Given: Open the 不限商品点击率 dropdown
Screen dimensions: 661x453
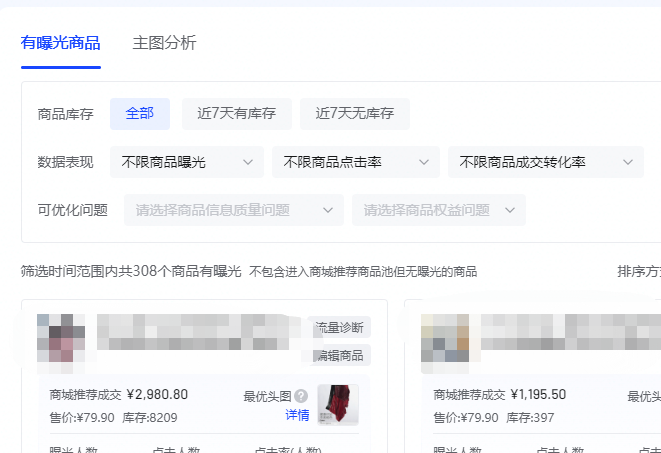Looking at the screenshot, I should pos(356,162).
